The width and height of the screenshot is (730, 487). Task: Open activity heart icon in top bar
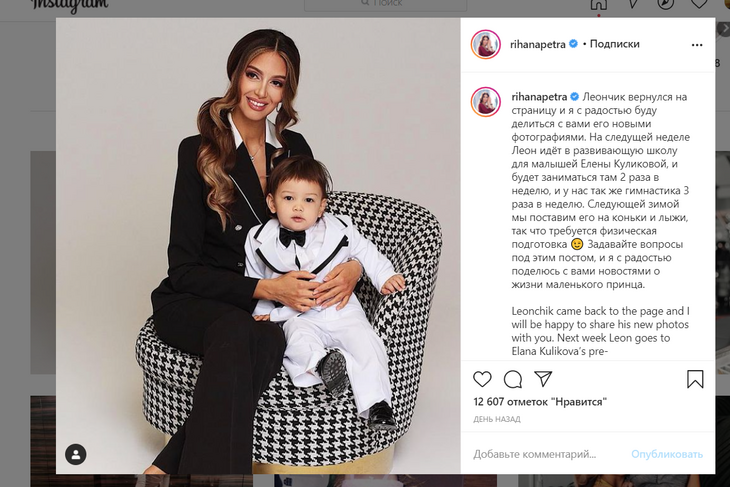pyautogui.click(x=699, y=3)
